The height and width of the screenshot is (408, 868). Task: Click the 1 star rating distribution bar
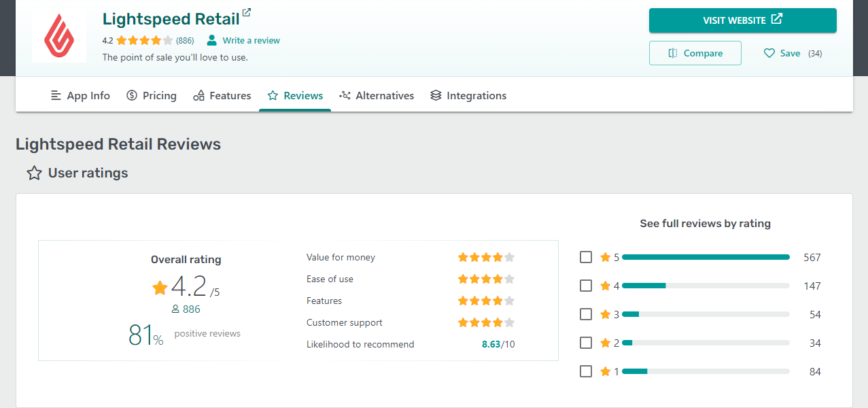706,371
